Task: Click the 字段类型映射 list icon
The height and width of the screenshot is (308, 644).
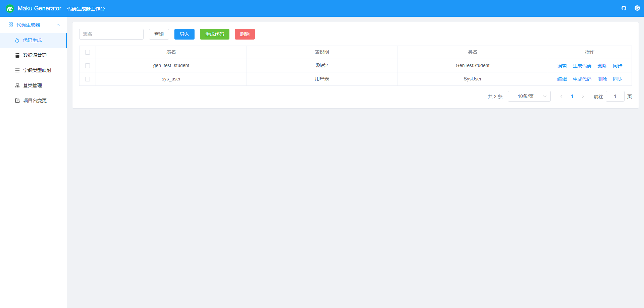Action: (x=17, y=70)
